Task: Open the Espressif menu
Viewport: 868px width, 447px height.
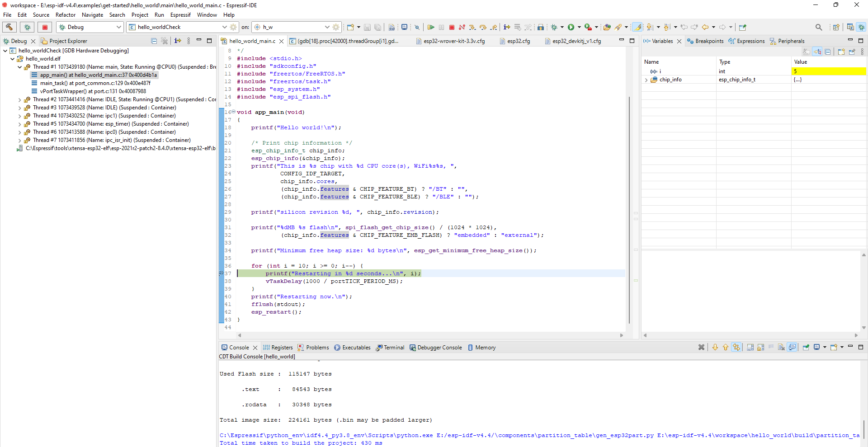Action: (x=180, y=15)
